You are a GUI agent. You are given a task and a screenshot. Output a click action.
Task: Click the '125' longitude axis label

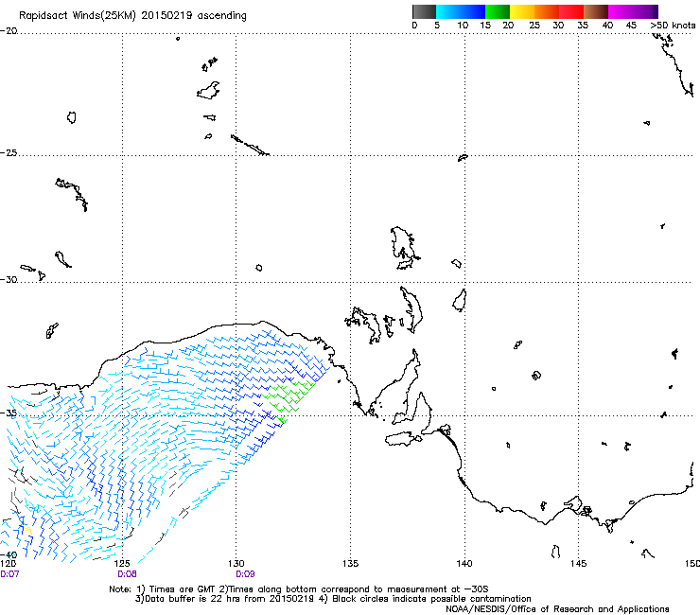[x=122, y=564]
